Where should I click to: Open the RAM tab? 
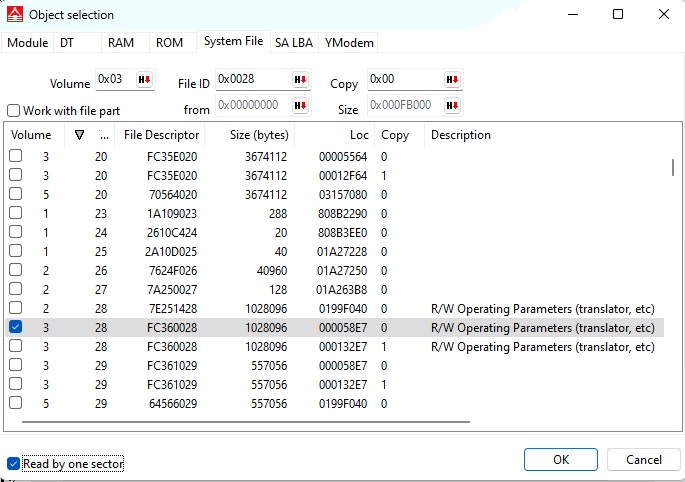(x=125, y=43)
